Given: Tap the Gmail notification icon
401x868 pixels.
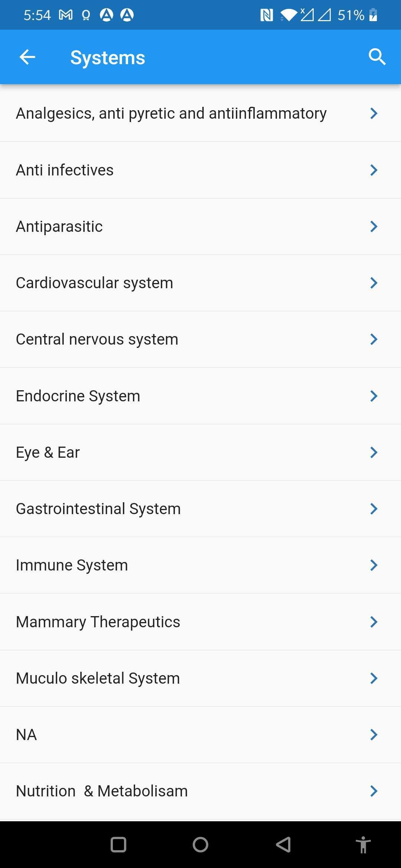Looking at the screenshot, I should click(x=66, y=15).
